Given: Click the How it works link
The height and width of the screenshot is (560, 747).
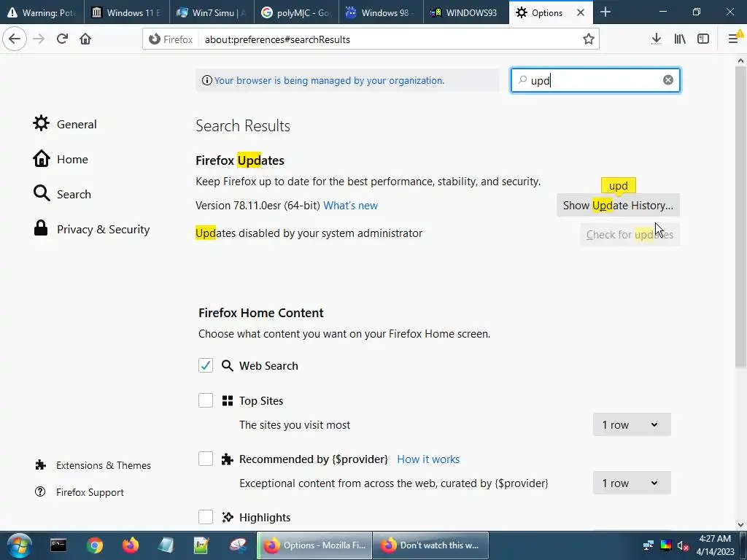Looking at the screenshot, I should click(x=428, y=459).
